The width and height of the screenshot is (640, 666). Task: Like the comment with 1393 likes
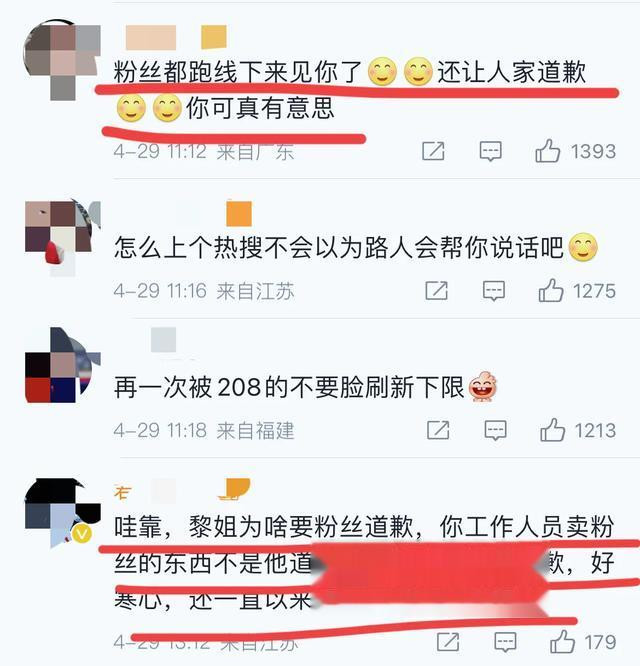[548, 151]
